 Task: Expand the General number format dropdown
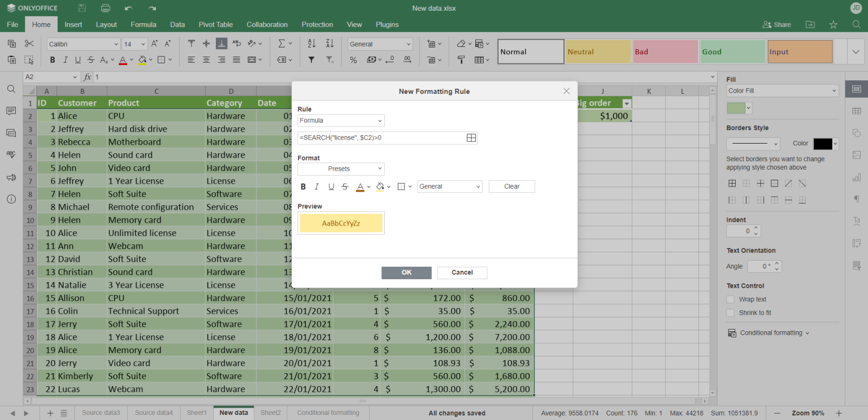point(449,187)
